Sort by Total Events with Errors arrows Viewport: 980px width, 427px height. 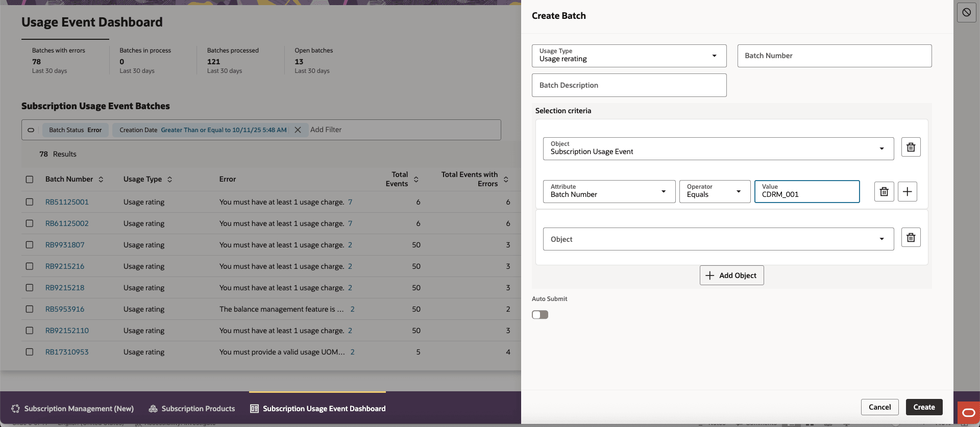click(506, 180)
